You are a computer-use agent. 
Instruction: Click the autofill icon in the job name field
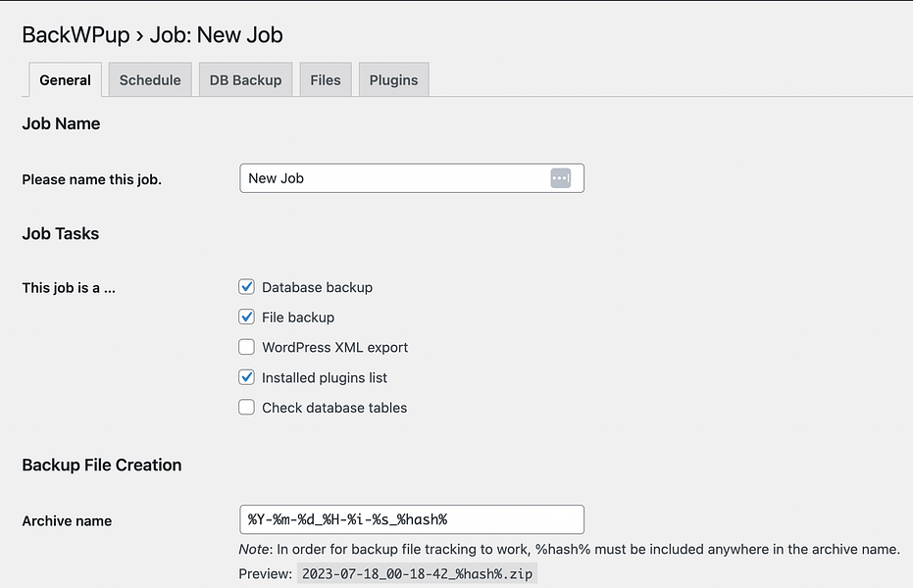tap(560, 178)
